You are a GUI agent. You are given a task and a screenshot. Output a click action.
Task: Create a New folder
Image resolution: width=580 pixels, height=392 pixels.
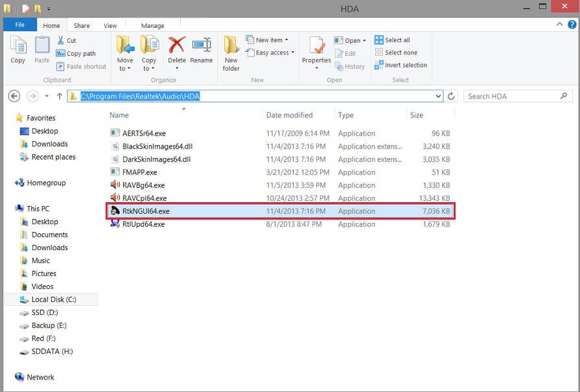coord(231,53)
